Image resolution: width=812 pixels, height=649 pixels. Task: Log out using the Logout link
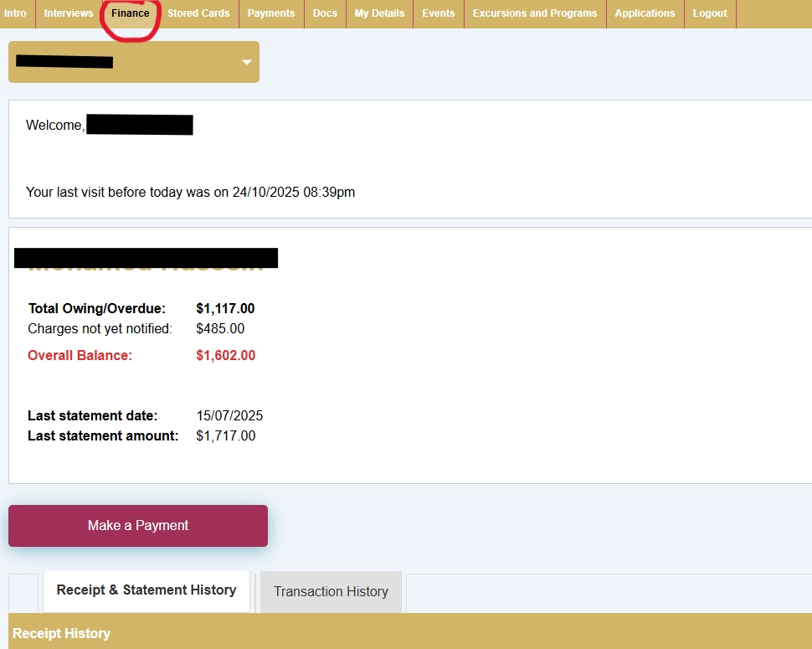[710, 13]
